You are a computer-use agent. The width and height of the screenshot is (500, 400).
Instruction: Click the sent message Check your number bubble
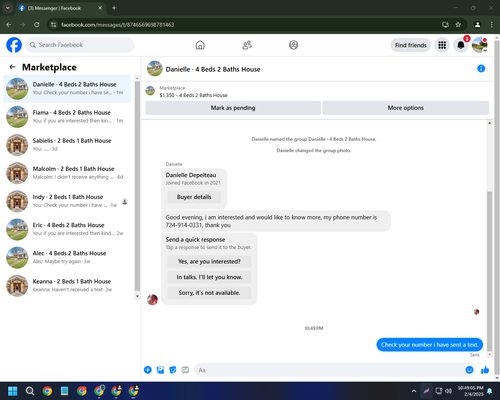coord(430,345)
